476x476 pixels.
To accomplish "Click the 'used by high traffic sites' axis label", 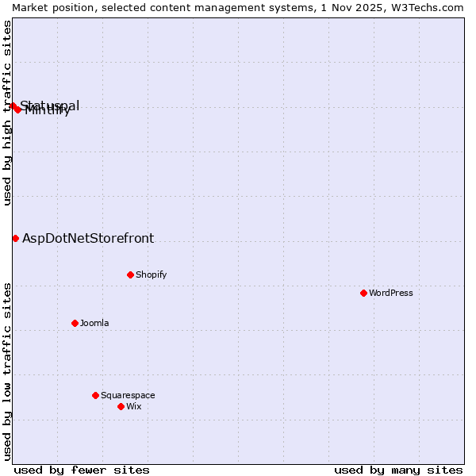I will [7, 113].
